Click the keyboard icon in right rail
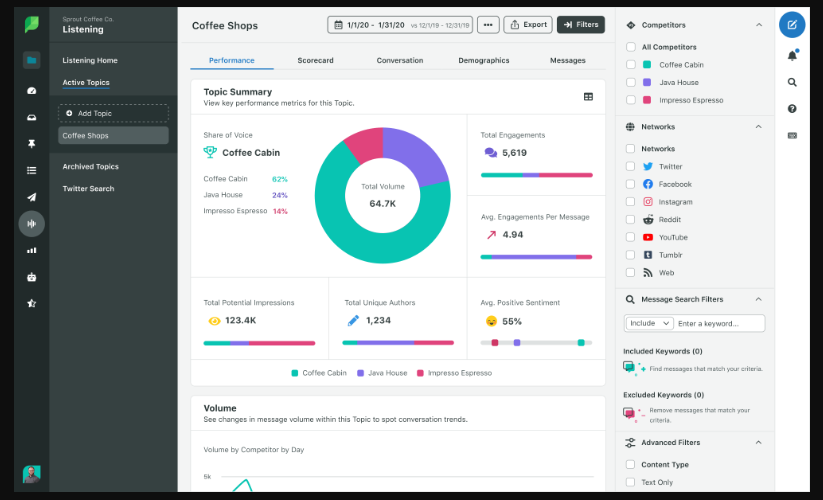The width and height of the screenshot is (823, 500). click(x=792, y=135)
